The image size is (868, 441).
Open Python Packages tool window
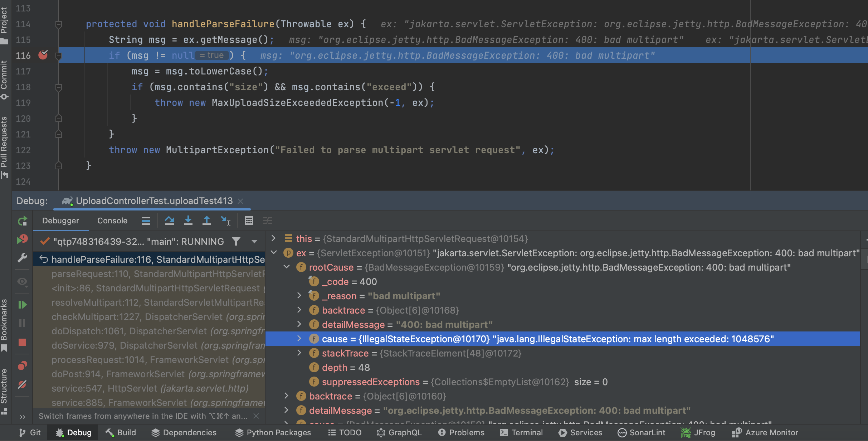(273, 432)
